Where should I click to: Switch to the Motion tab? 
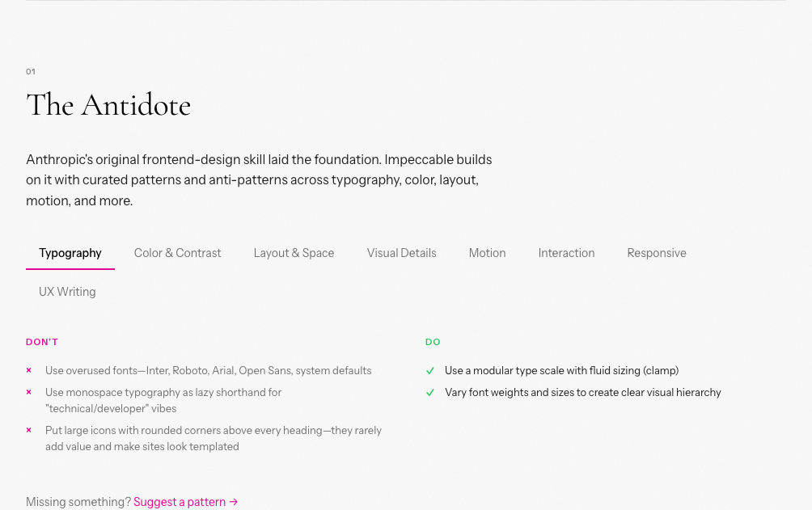[x=487, y=253]
